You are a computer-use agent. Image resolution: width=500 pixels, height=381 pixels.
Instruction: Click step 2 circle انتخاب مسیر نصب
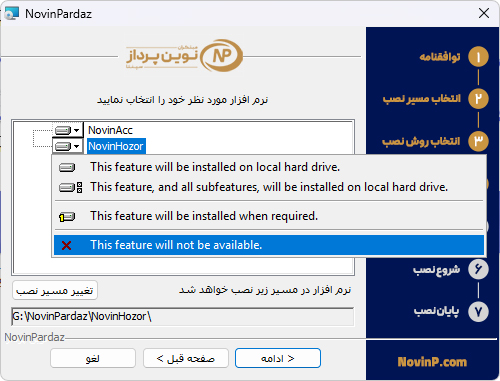click(x=478, y=99)
